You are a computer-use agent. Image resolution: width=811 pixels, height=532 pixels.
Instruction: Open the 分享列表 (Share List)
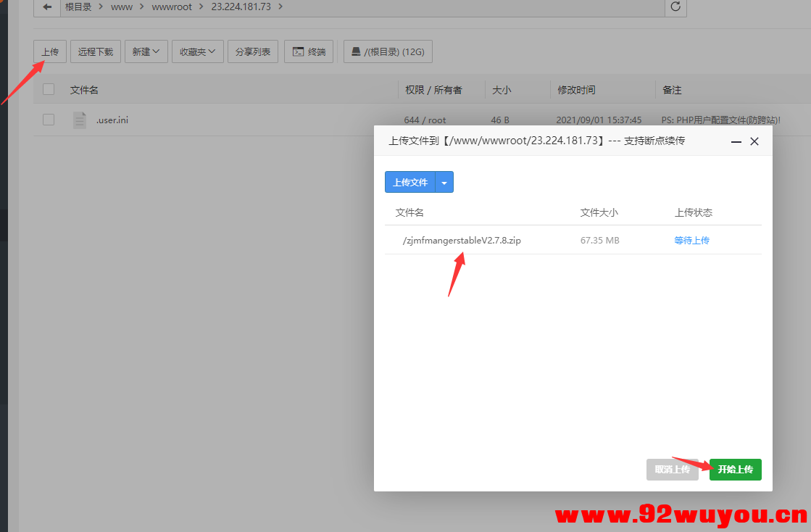coord(252,51)
